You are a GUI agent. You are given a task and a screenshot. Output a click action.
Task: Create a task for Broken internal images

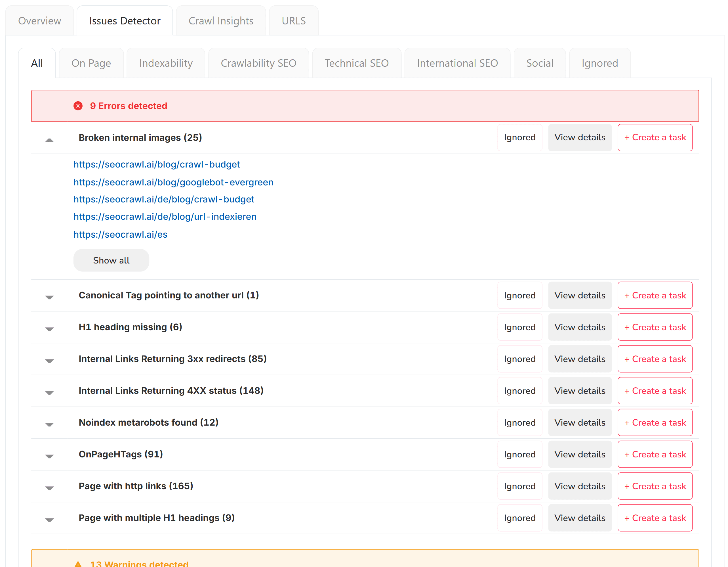[x=655, y=138]
